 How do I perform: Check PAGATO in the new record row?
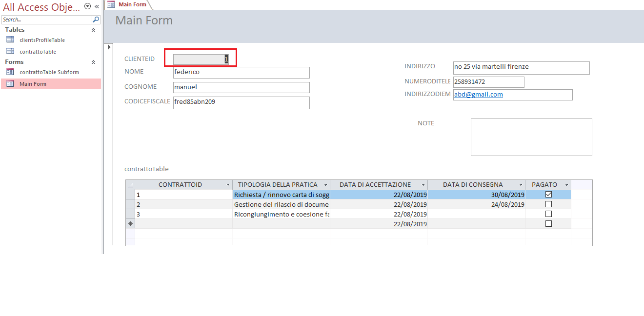548,224
